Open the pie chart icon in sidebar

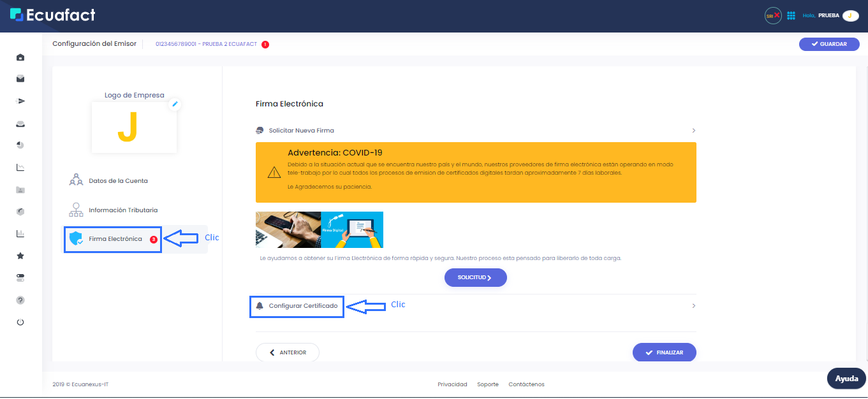click(x=20, y=145)
